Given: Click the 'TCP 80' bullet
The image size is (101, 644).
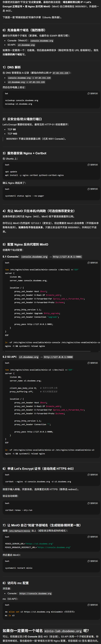Looking at the screenshot, I should [x=12, y=130].
